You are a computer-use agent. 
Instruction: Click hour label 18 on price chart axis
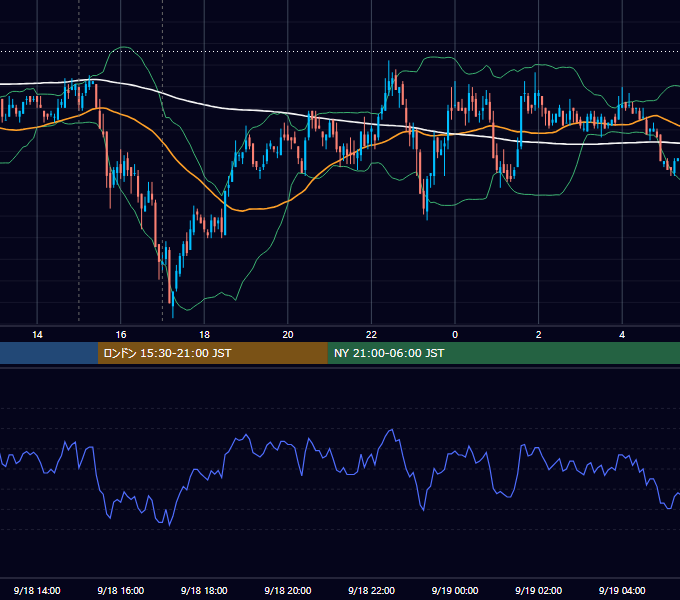click(204, 335)
